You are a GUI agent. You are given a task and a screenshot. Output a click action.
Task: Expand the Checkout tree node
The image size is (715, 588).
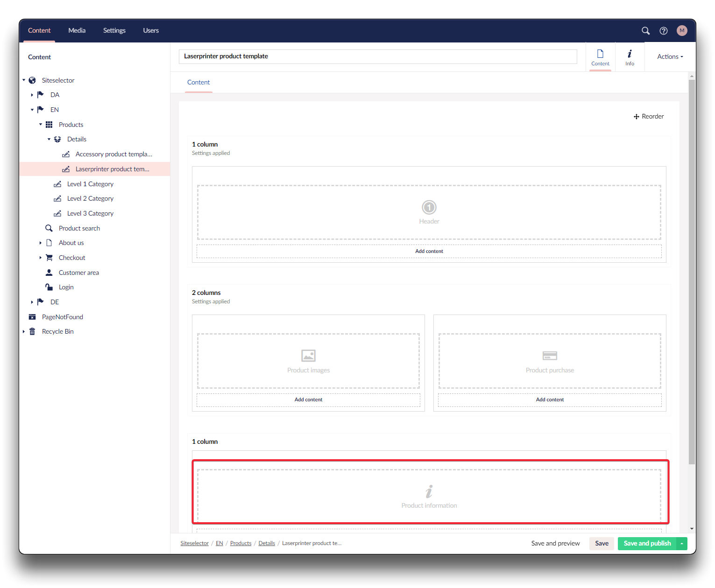coord(40,258)
